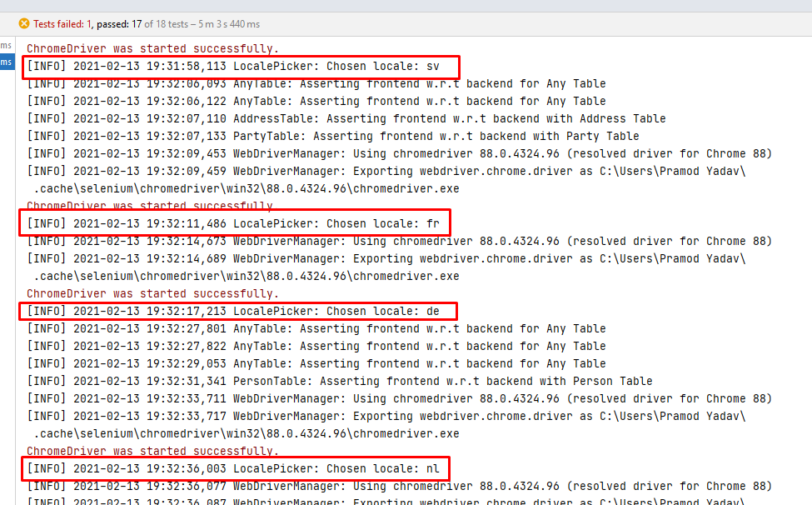Viewport: 812px width, 505px height.
Task: Select the highlighted 'ms' row in left panel
Action: click(x=7, y=62)
